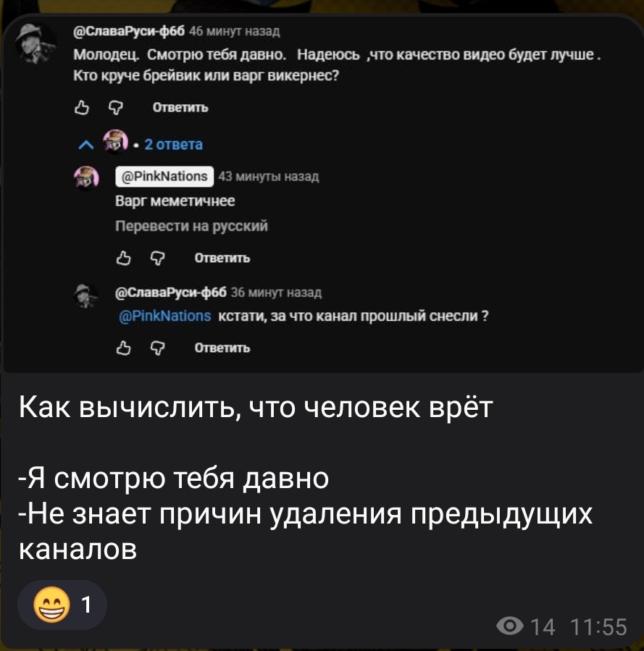Click 'Ответить' under the top comment
The image size is (644, 651).
tap(180, 107)
